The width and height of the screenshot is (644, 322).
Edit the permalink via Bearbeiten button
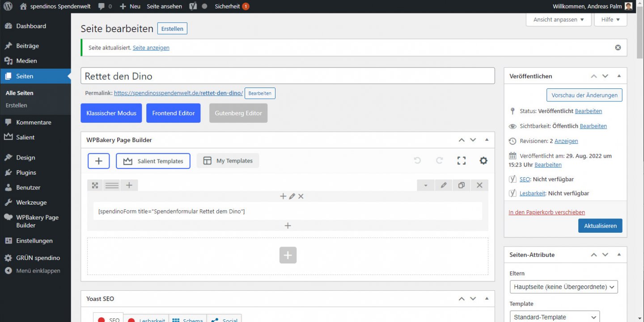(x=260, y=93)
